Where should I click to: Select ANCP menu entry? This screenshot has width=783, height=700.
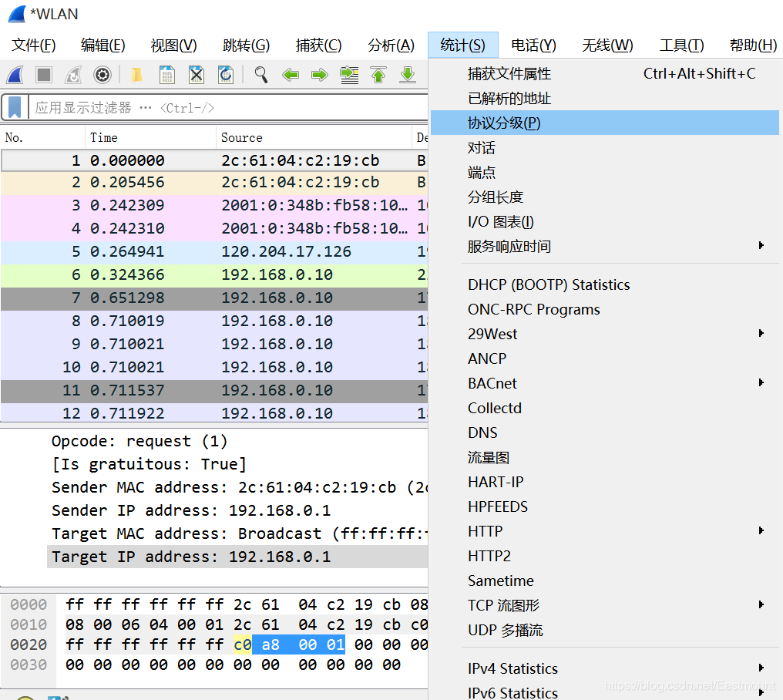(x=605, y=358)
